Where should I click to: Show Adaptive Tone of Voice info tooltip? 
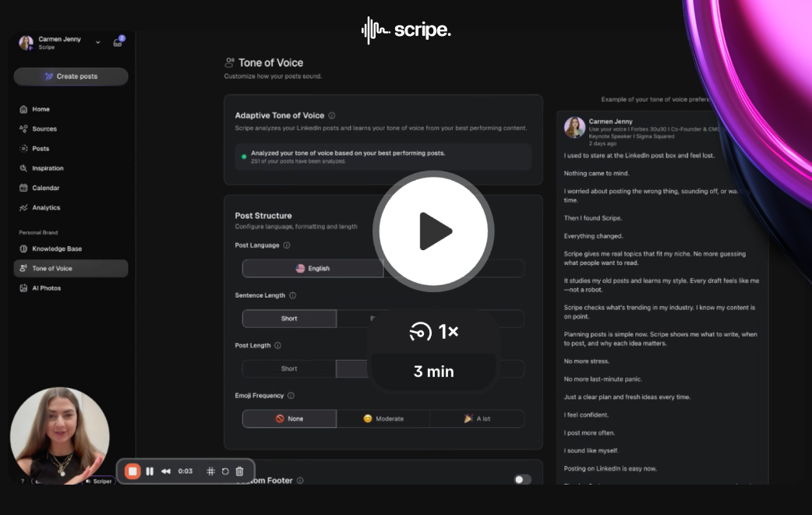tap(332, 115)
